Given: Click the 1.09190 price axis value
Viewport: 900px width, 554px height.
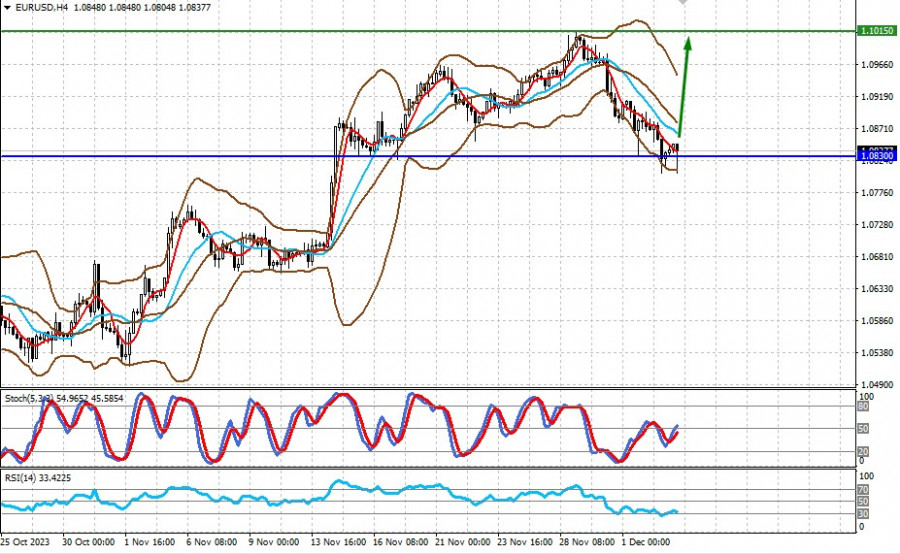Looking at the screenshot, I should 878,96.
